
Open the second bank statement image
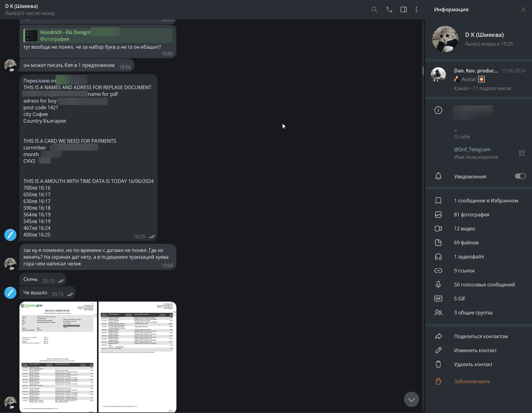pos(137,357)
